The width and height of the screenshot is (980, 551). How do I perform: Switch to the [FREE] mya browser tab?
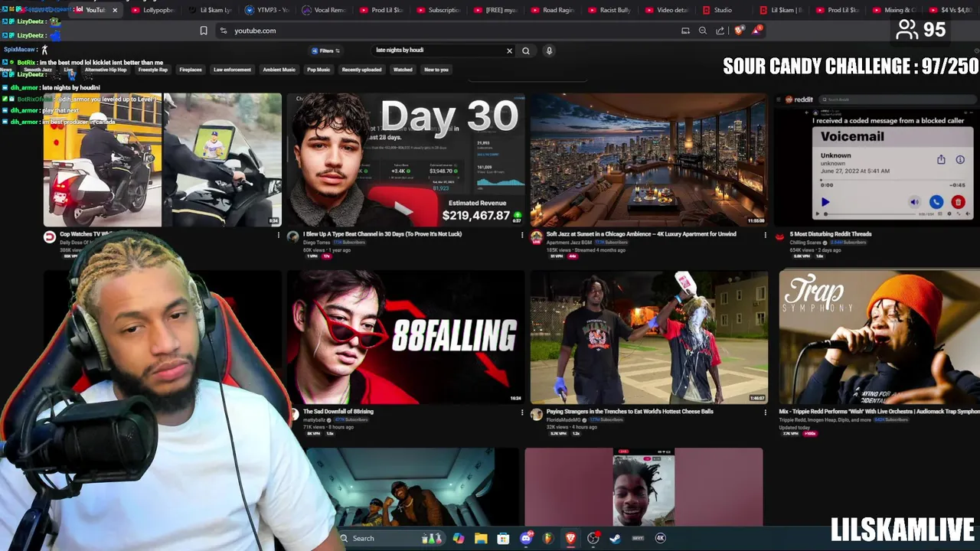point(496,10)
